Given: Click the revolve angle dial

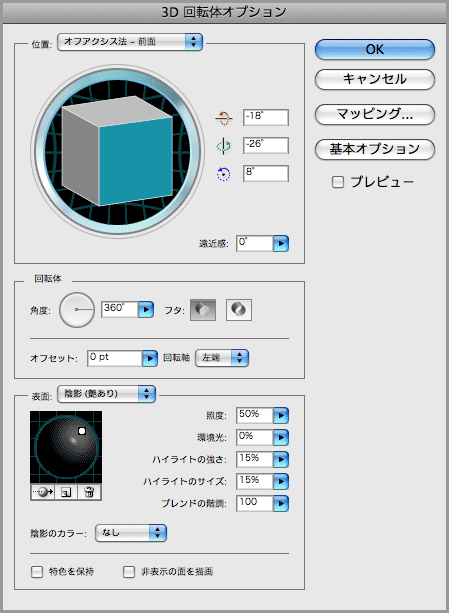Looking at the screenshot, I should coord(77,310).
